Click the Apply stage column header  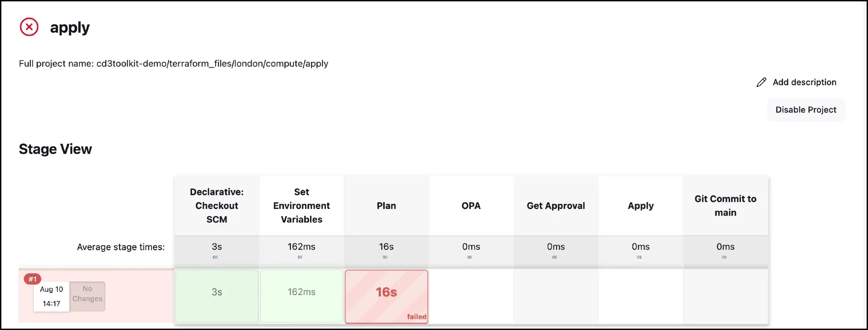[641, 206]
